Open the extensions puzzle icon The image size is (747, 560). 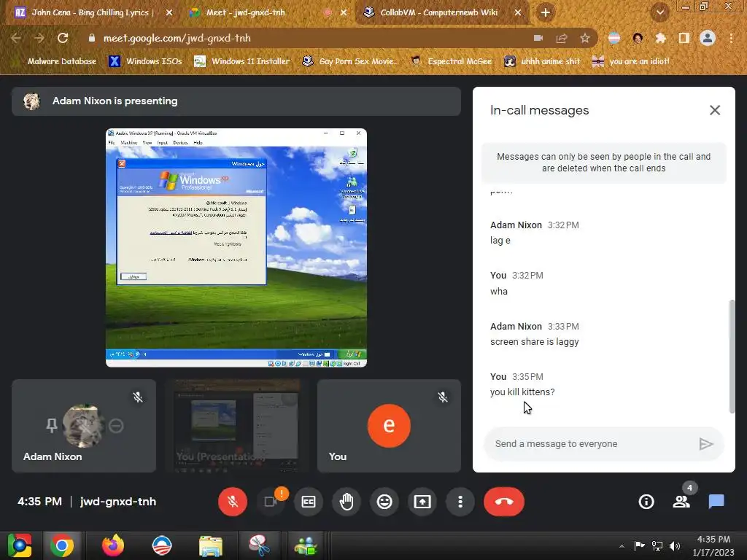tap(660, 38)
